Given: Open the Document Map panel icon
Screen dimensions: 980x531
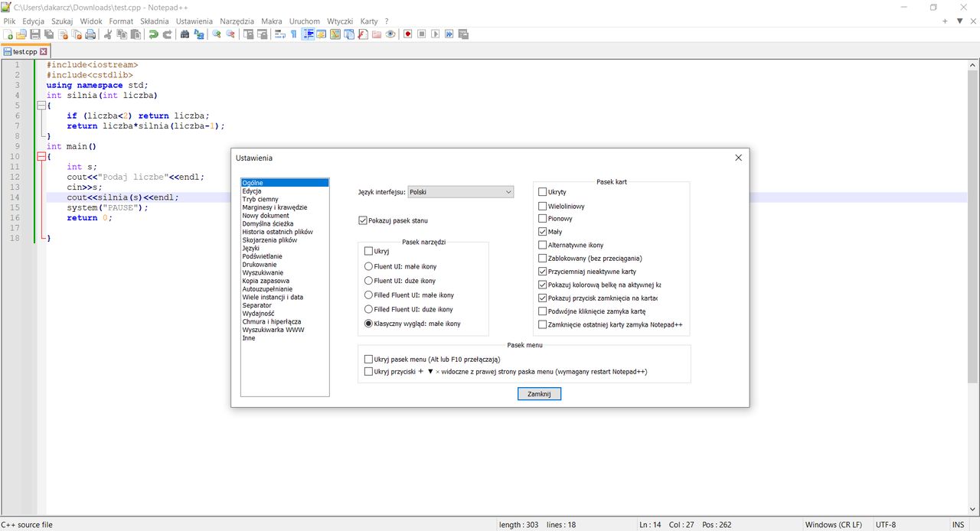Looking at the screenshot, I should coord(335,34).
